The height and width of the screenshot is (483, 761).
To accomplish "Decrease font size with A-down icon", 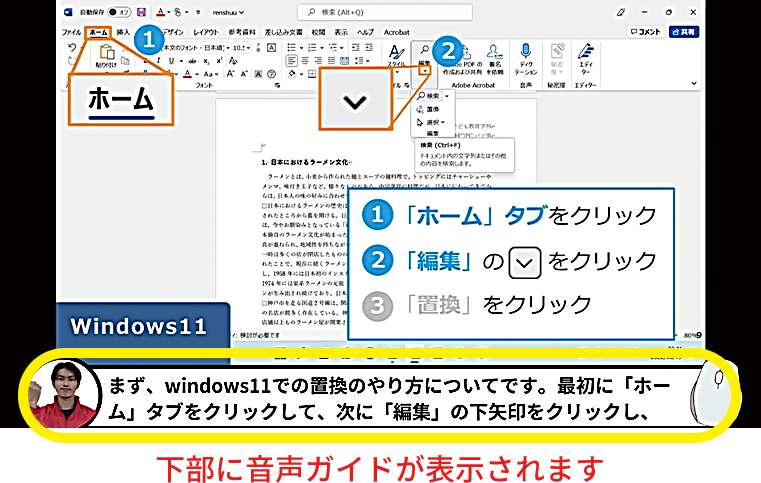I will pos(244,74).
